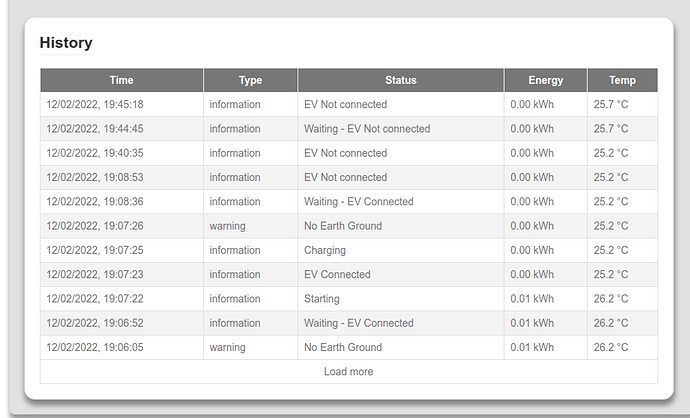This screenshot has width=690, height=418.
Task: Select the 19:07:23 EV Connected status
Action: coord(337,274)
